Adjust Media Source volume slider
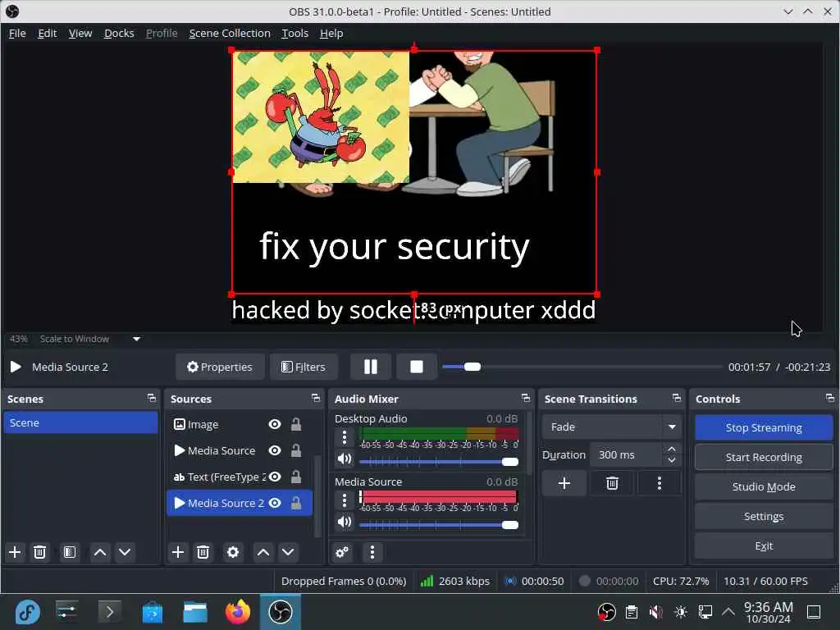The image size is (840, 630). tap(439, 525)
